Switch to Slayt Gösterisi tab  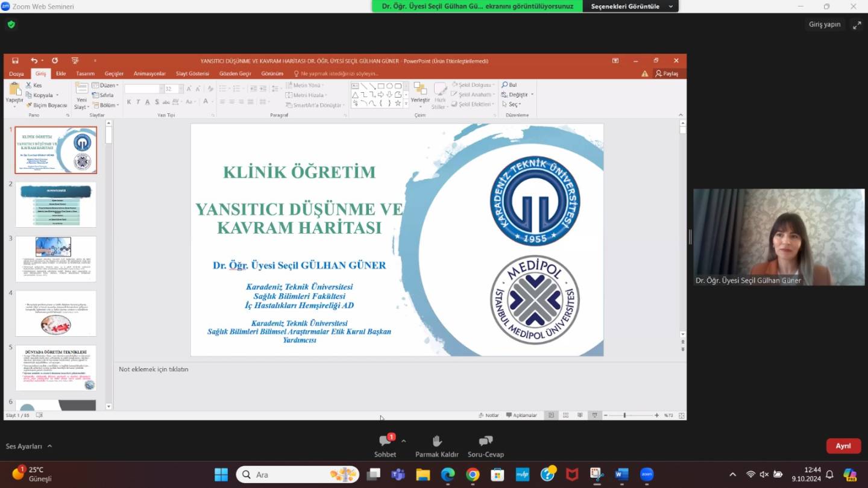192,74
